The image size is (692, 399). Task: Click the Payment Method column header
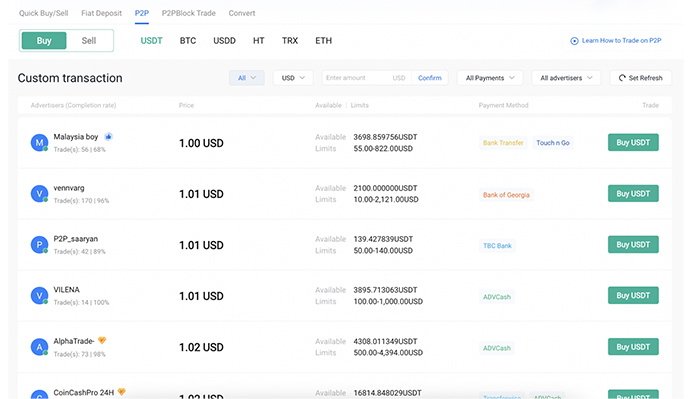pos(504,105)
